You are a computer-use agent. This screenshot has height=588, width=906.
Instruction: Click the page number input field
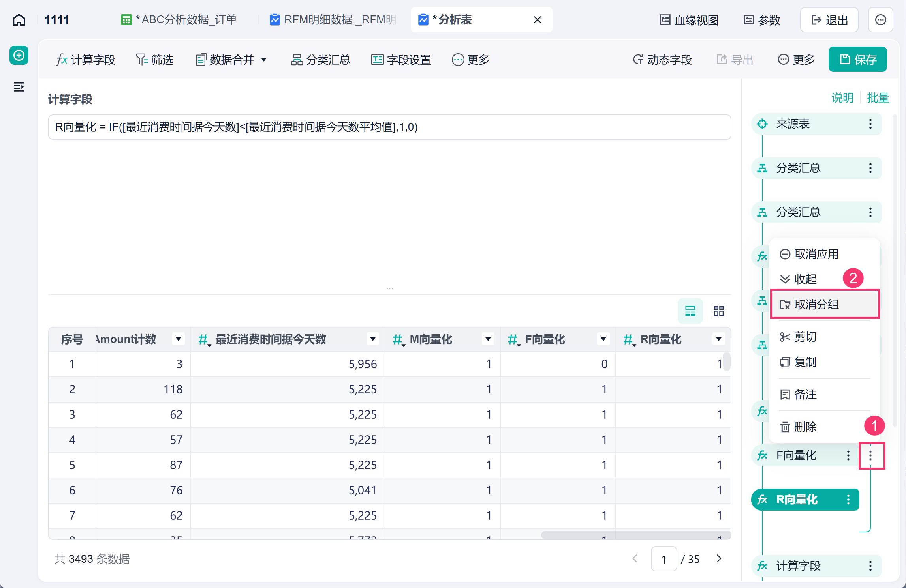point(664,559)
